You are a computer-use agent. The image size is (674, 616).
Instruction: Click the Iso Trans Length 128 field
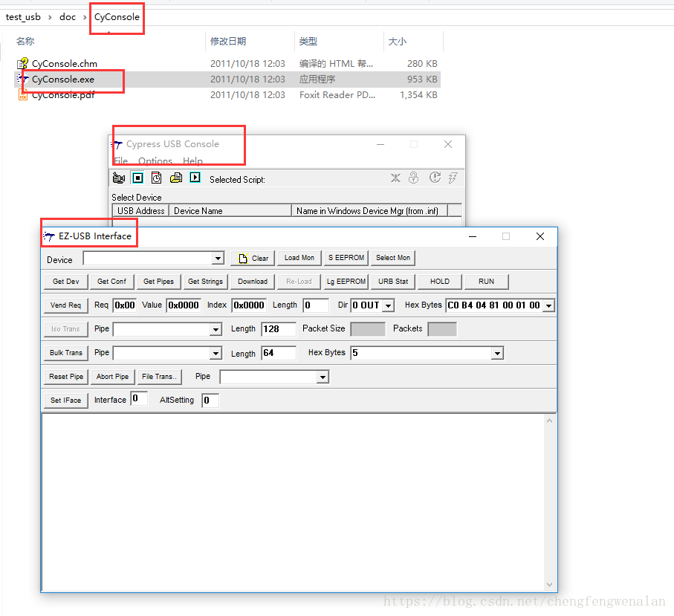pos(279,329)
